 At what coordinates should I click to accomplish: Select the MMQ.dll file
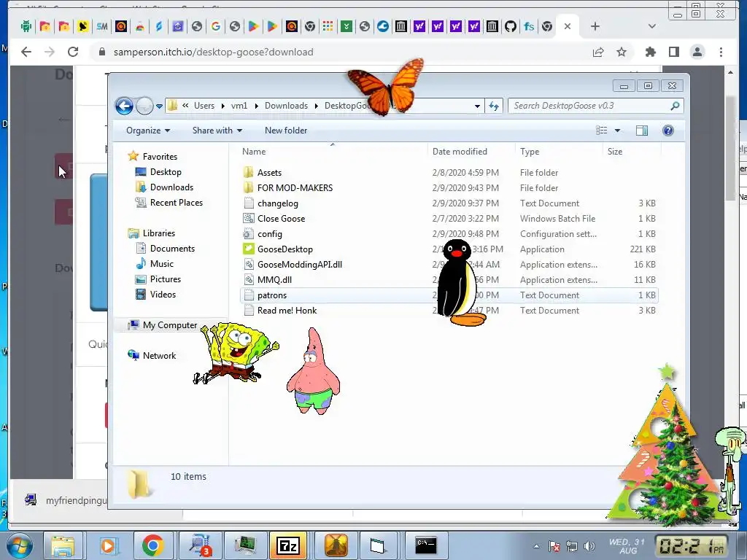coord(274,280)
